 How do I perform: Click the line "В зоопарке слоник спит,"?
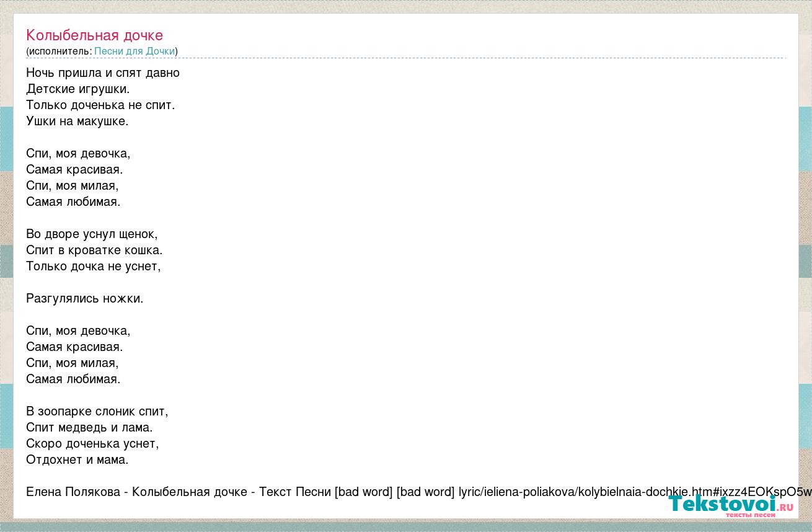click(97, 411)
